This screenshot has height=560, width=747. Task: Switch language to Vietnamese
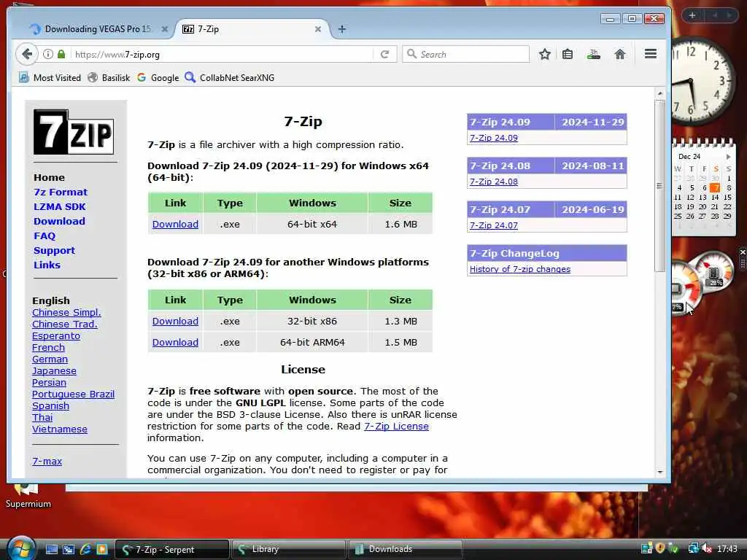click(x=60, y=429)
